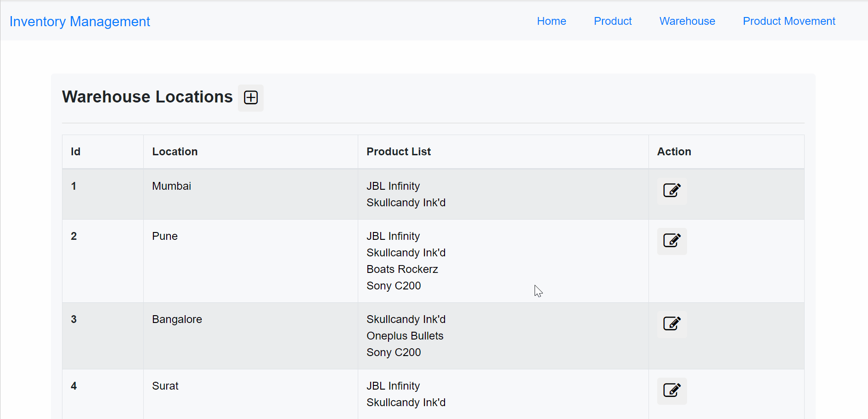Click the add warehouse location plus icon

251,97
